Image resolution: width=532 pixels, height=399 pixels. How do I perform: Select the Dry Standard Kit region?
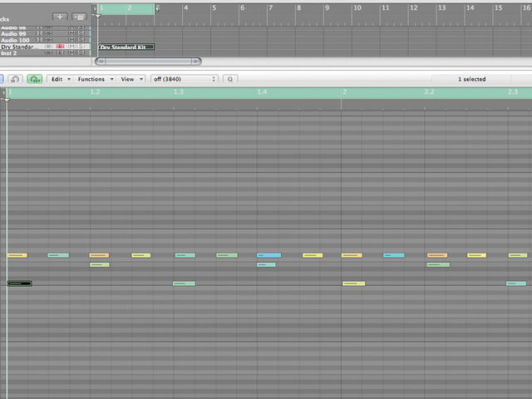pos(126,47)
